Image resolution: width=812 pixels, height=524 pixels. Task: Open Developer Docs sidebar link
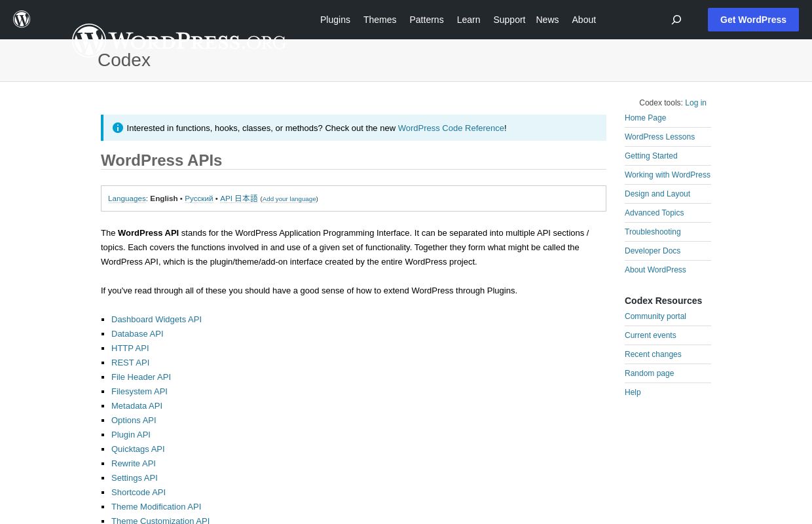[x=652, y=251]
